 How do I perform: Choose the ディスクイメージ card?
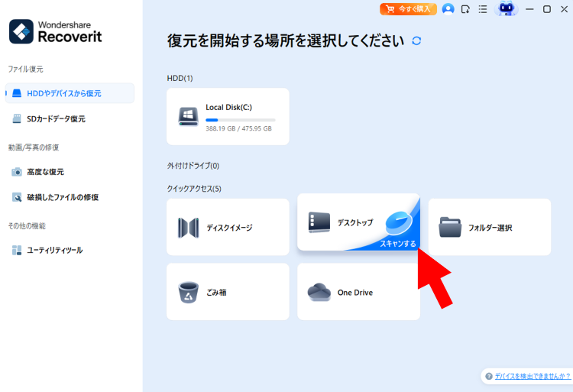(x=228, y=227)
